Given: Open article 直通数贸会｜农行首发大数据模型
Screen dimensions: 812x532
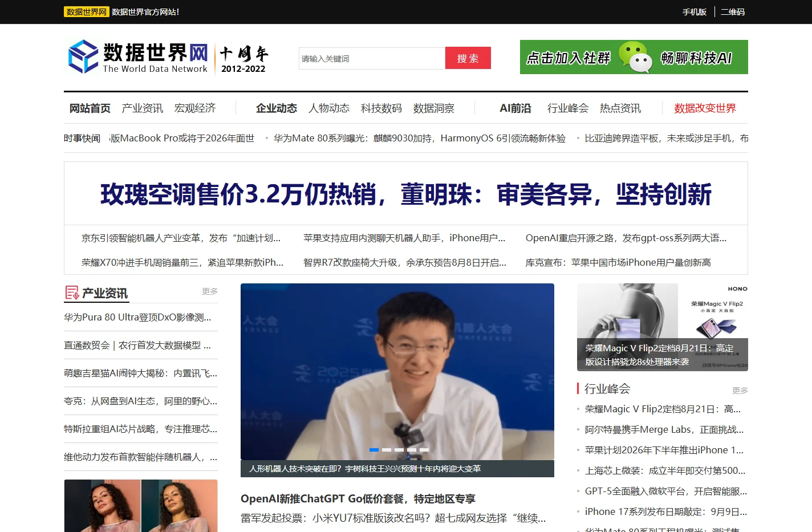Looking at the screenshot, I should coord(137,345).
